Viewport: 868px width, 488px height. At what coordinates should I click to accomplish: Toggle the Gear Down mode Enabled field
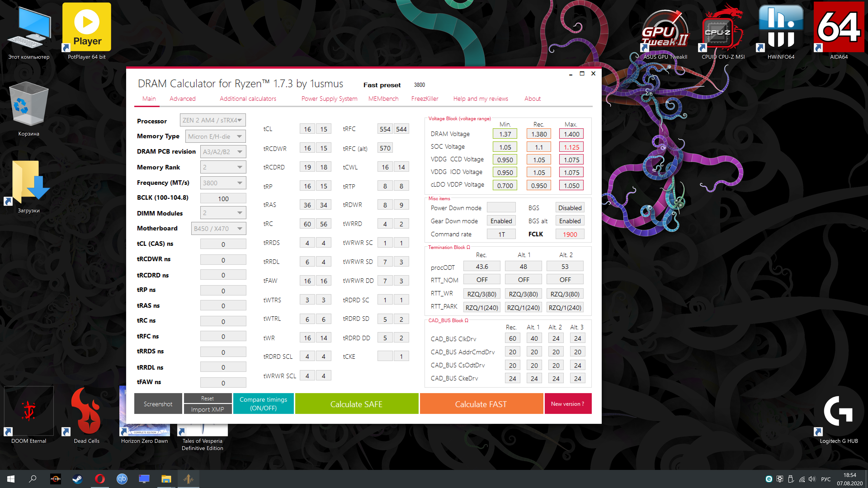click(x=501, y=221)
